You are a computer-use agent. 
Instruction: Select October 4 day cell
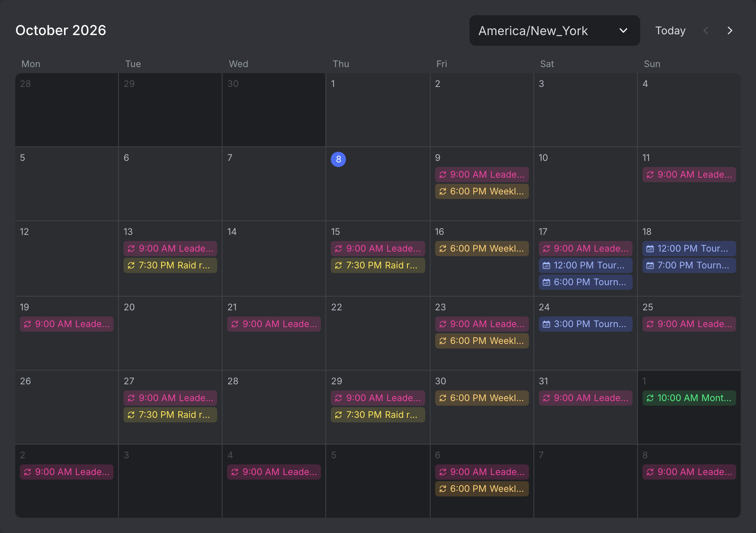click(689, 110)
